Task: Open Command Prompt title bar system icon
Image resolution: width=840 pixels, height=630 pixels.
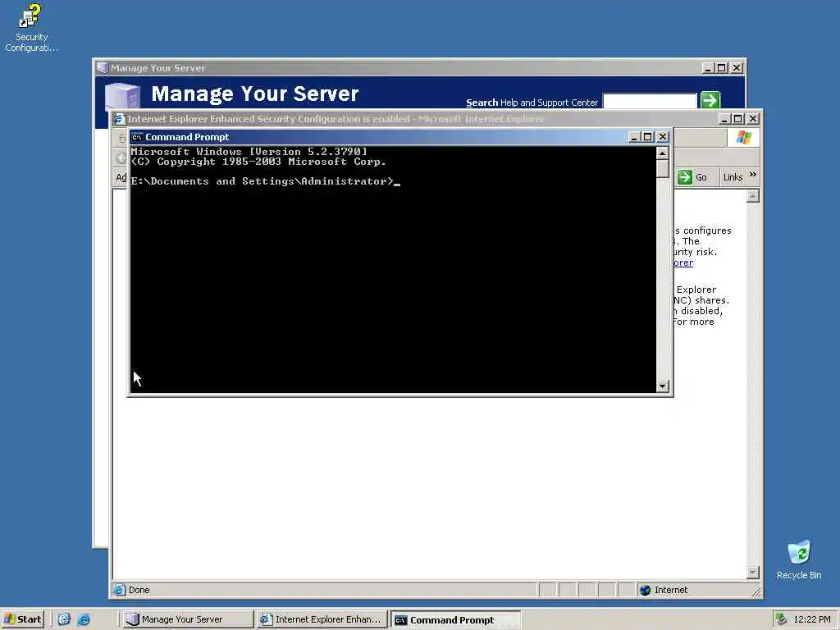Action: point(137,137)
